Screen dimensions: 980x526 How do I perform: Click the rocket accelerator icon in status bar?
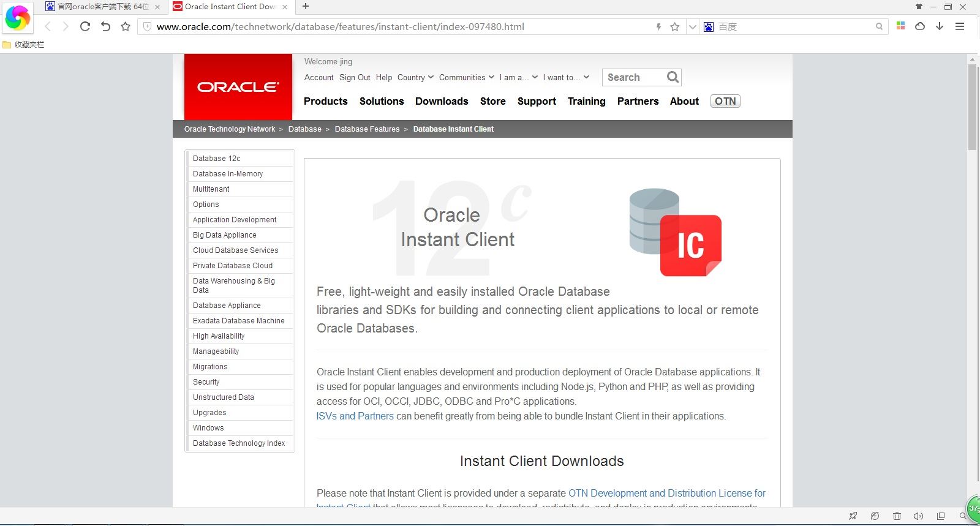pos(853,516)
